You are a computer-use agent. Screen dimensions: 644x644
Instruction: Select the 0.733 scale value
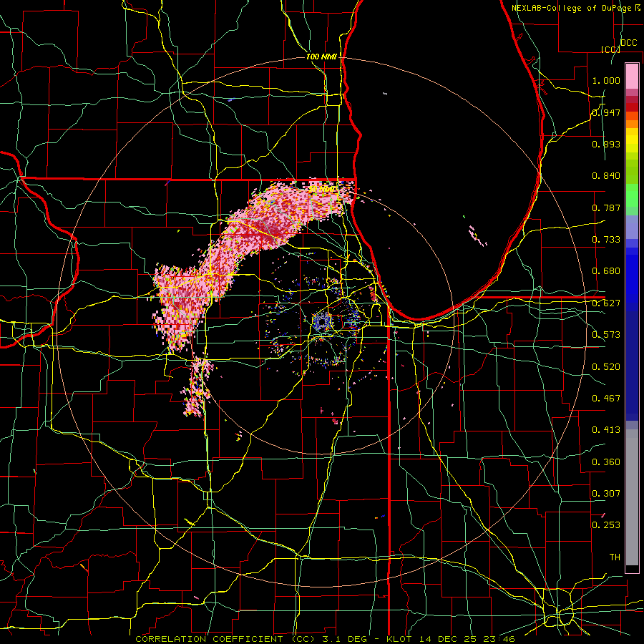pyautogui.click(x=606, y=240)
